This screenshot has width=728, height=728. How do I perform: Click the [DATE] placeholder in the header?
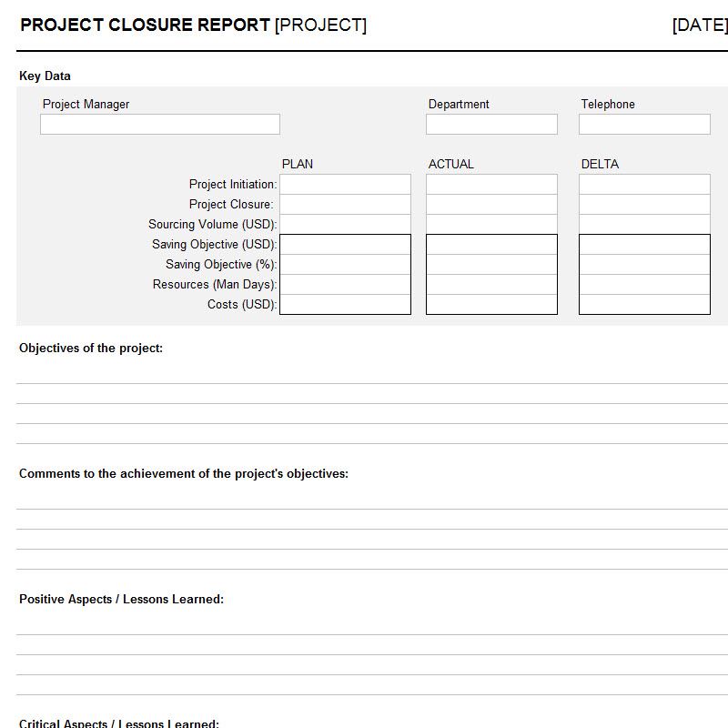[x=699, y=25]
